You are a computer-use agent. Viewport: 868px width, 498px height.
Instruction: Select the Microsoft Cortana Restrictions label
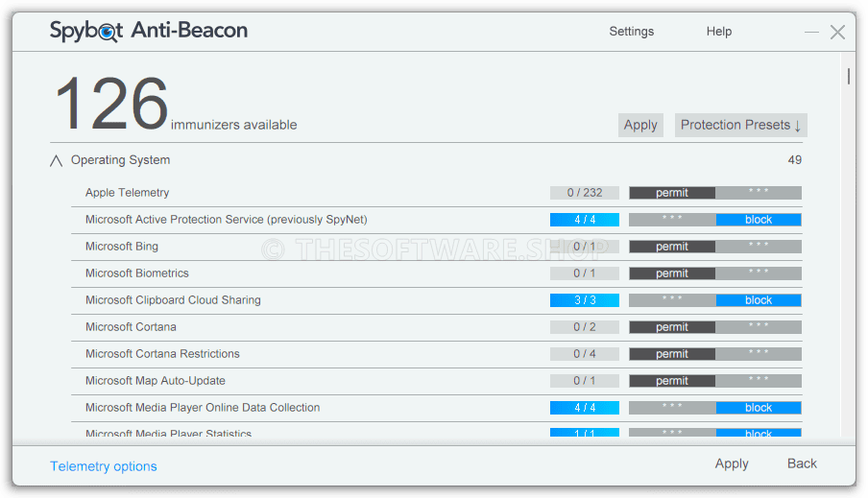click(x=162, y=353)
